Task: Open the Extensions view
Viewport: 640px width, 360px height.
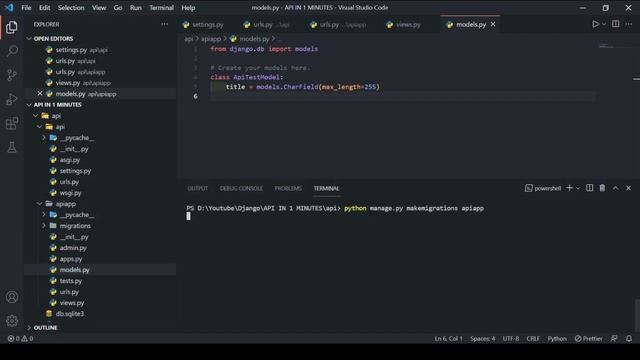Action: point(12,123)
